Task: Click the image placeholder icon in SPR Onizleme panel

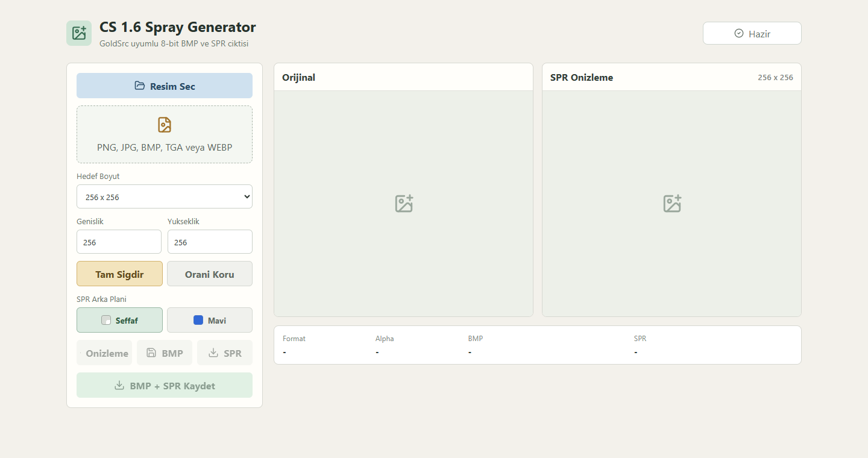Action: pos(672,204)
